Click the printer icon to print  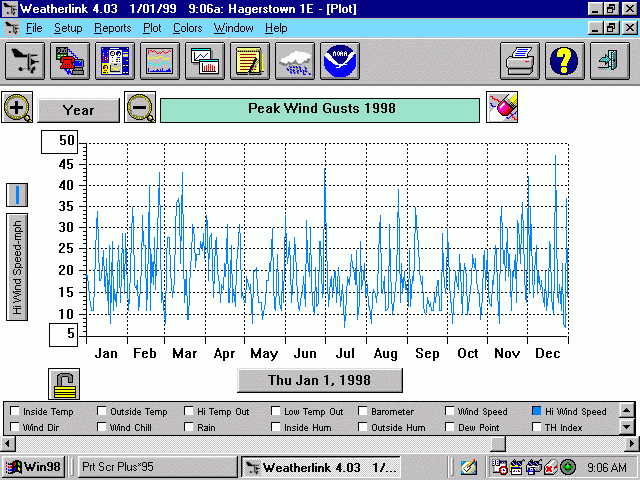520,61
